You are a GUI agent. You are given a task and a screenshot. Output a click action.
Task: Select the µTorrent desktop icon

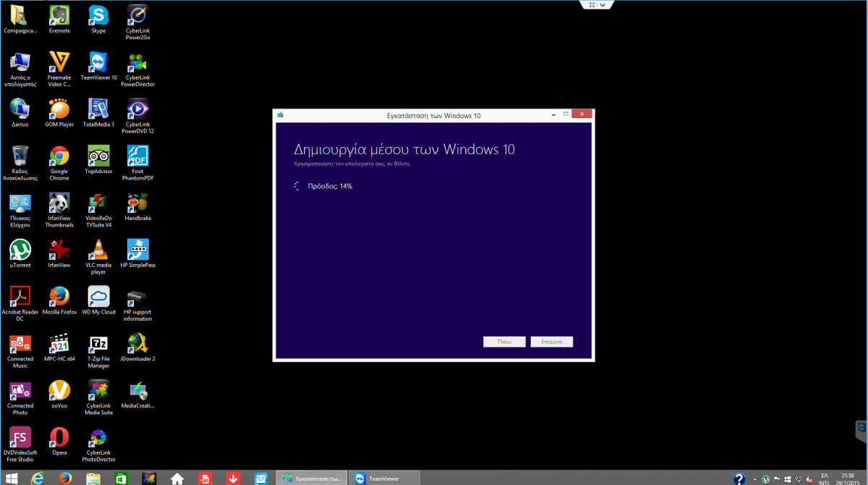20,253
